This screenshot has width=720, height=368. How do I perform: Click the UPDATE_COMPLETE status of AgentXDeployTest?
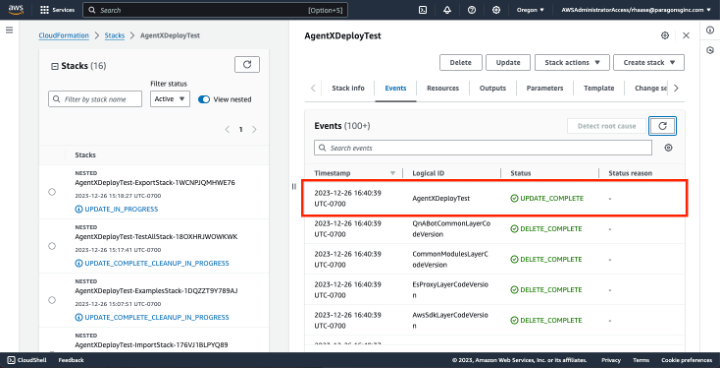click(547, 198)
